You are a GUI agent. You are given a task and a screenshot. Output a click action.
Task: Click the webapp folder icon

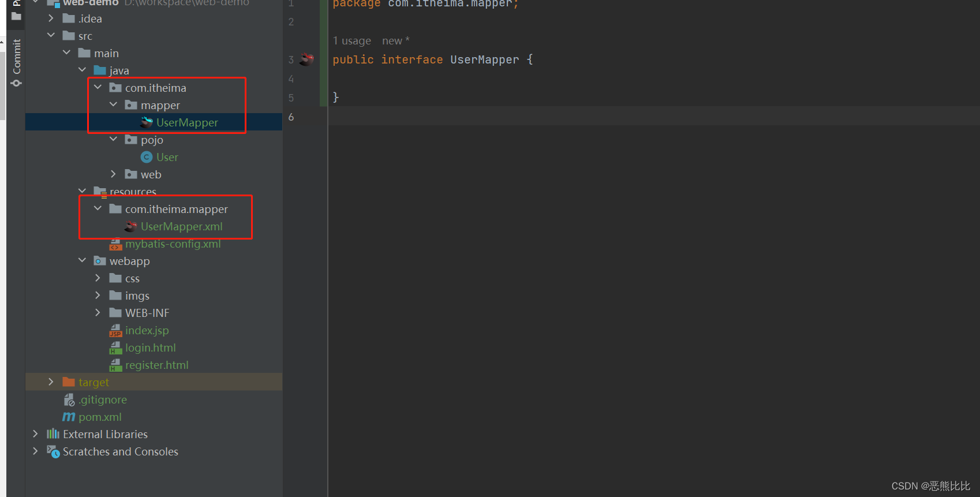pyautogui.click(x=100, y=261)
